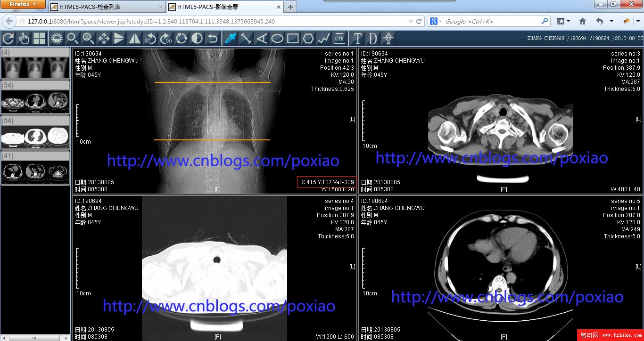Select the first chest scout thumbnail series
This screenshot has height=341, width=644.
click(35, 67)
